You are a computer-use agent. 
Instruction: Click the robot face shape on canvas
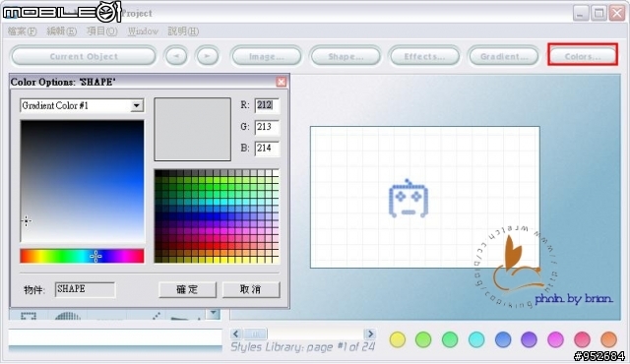tap(409, 199)
